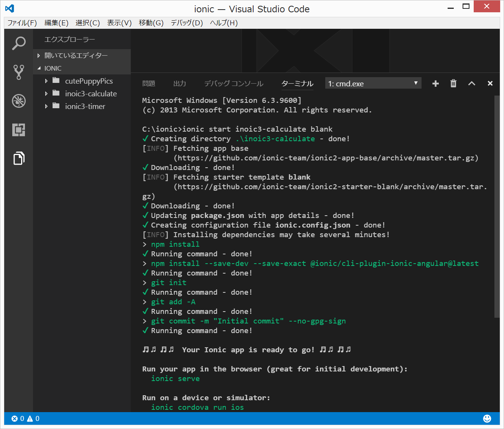Screen dimensions: 504x429
Task: Open the Debug view icon
Action: (18, 101)
